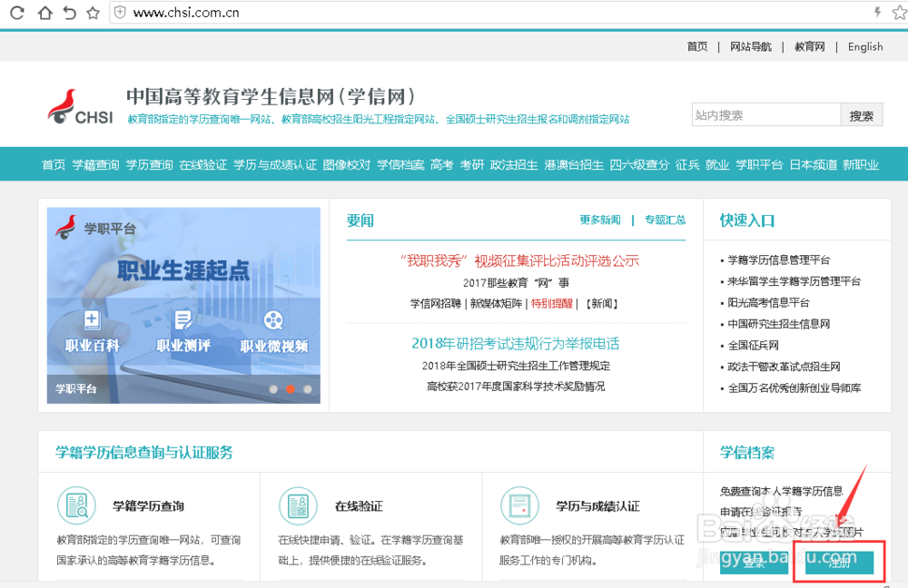Open 阳光高考信息平台 quick link
This screenshot has height=588, width=908.
(x=768, y=303)
